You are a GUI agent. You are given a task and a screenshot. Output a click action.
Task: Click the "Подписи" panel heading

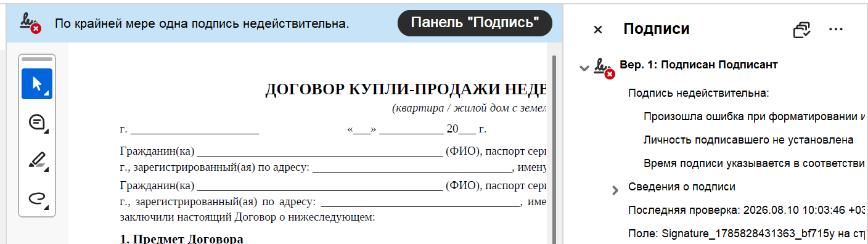tap(657, 29)
